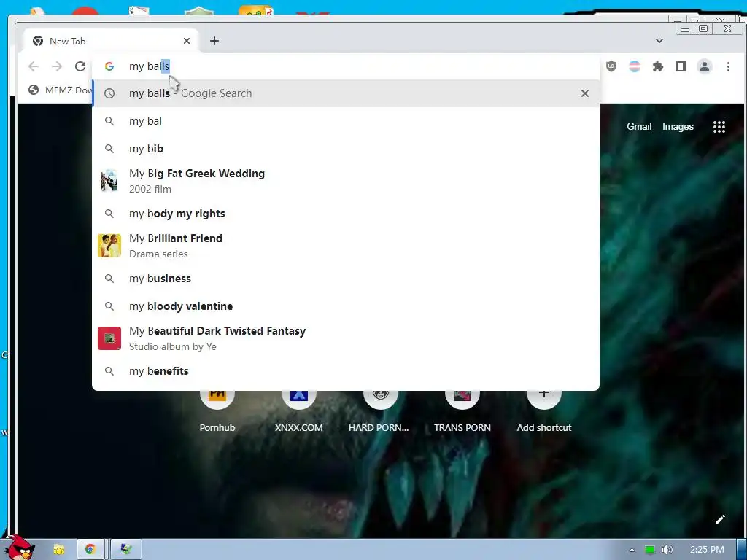Image resolution: width=747 pixels, height=560 pixels.
Task: Pick 'My Big Fat Greek Wedding' suggestion
Action: (x=346, y=181)
